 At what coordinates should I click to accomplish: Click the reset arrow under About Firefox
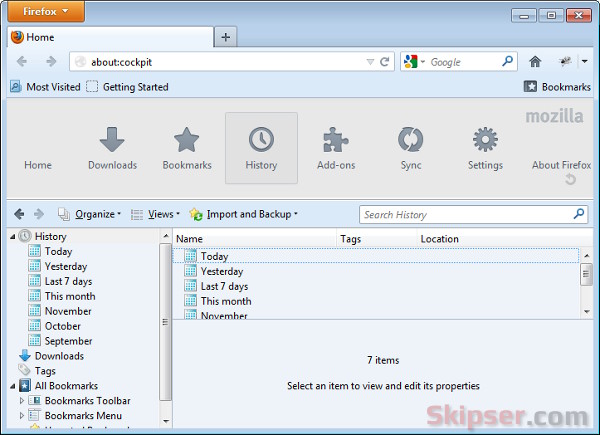point(570,179)
